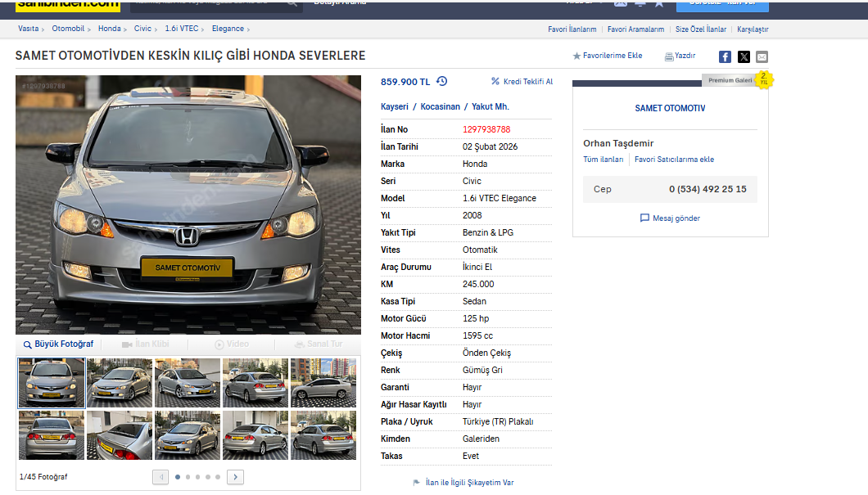Open Yakut Mh. neighborhood link

(490, 106)
